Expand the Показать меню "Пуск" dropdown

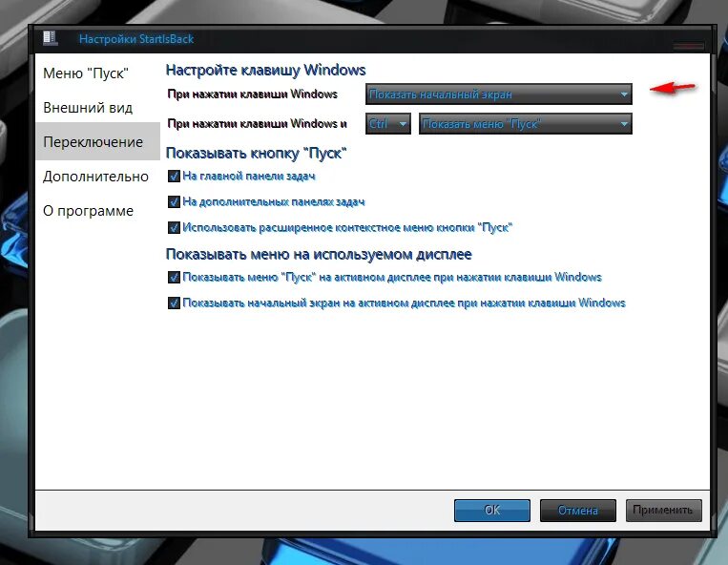[x=525, y=124]
